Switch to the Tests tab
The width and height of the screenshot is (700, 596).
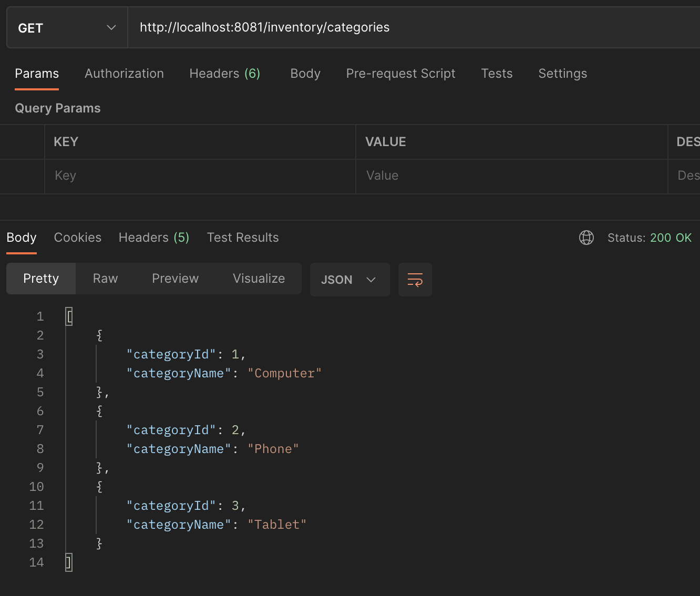(496, 74)
